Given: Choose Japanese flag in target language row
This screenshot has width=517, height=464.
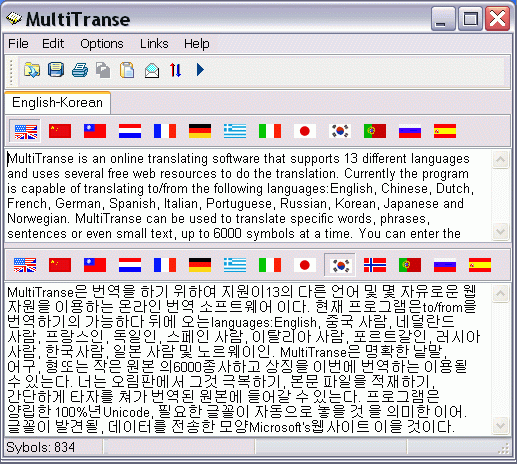Looking at the screenshot, I should pyautogui.click(x=305, y=265).
